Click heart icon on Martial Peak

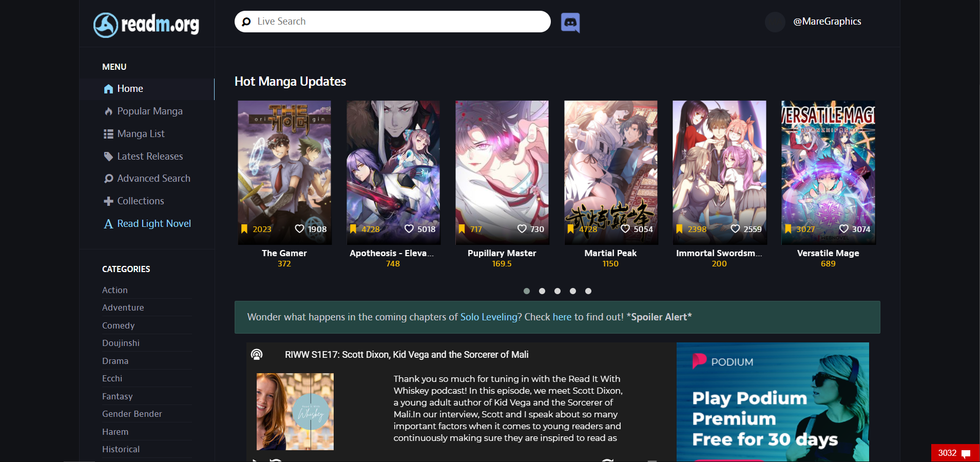pyautogui.click(x=625, y=229)
